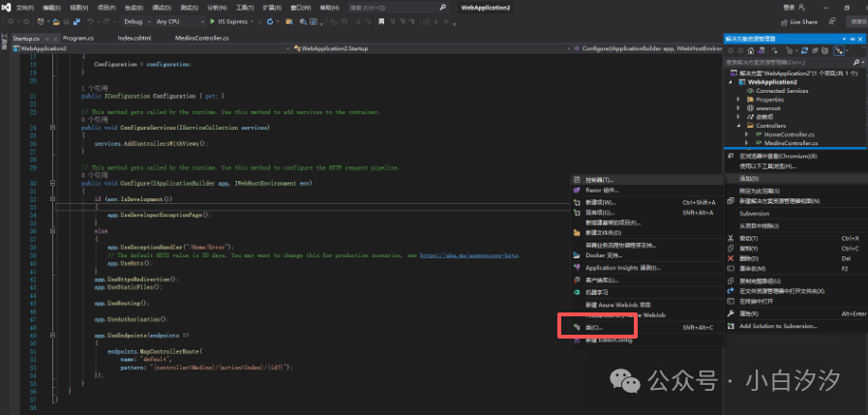Expand the HomeController.cs node
The image size is (868, 415).
pyautogui.click(x=746, y=134)
